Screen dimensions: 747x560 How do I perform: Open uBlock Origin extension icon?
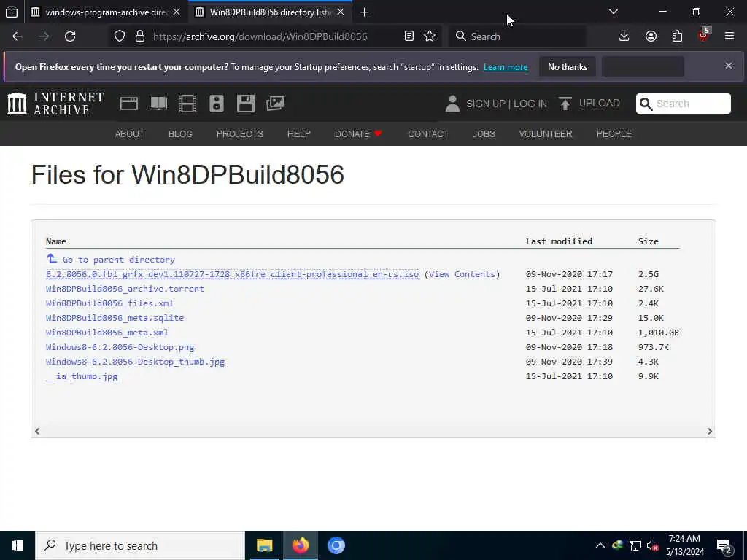click(704, 35)
